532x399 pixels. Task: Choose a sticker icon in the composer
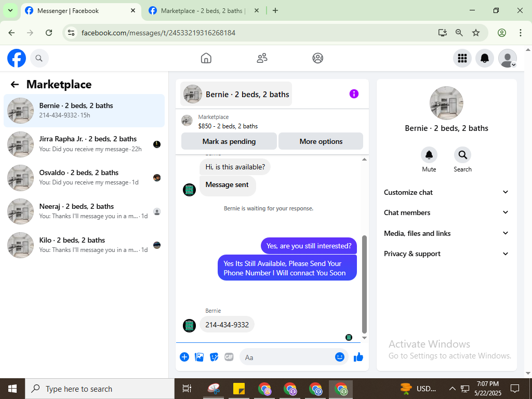pos(214,357)
